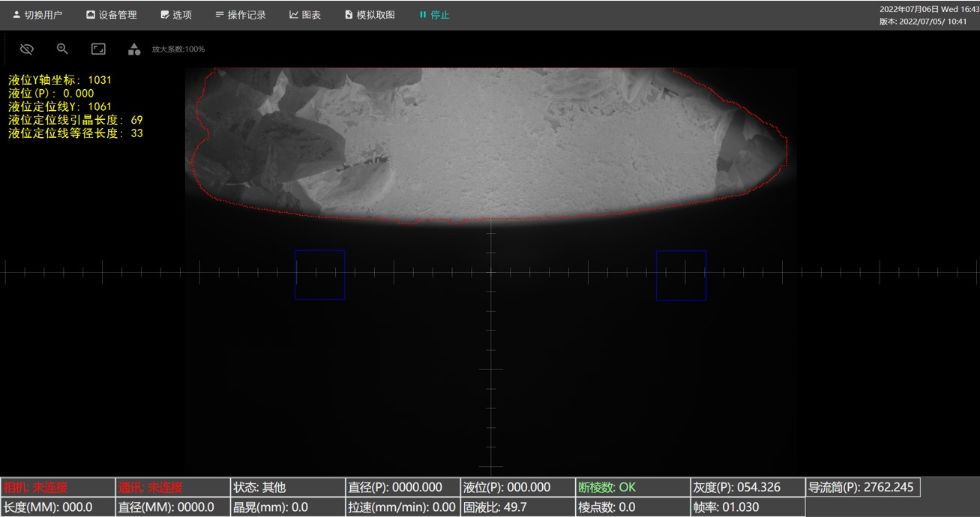Click the 通讯 未连接 communication status
980x517 pixels.
pos(172,487)
